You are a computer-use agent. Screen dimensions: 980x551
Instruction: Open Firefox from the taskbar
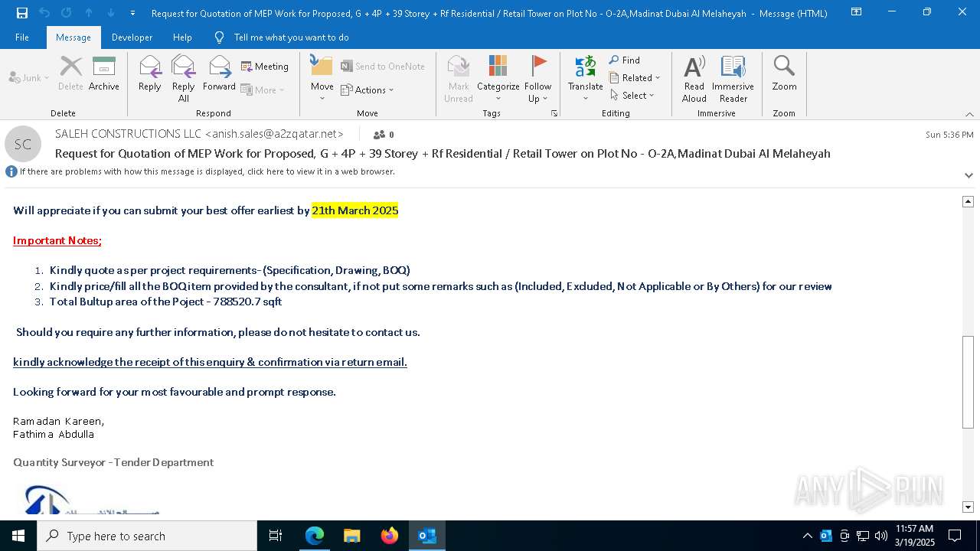(390, 536)
